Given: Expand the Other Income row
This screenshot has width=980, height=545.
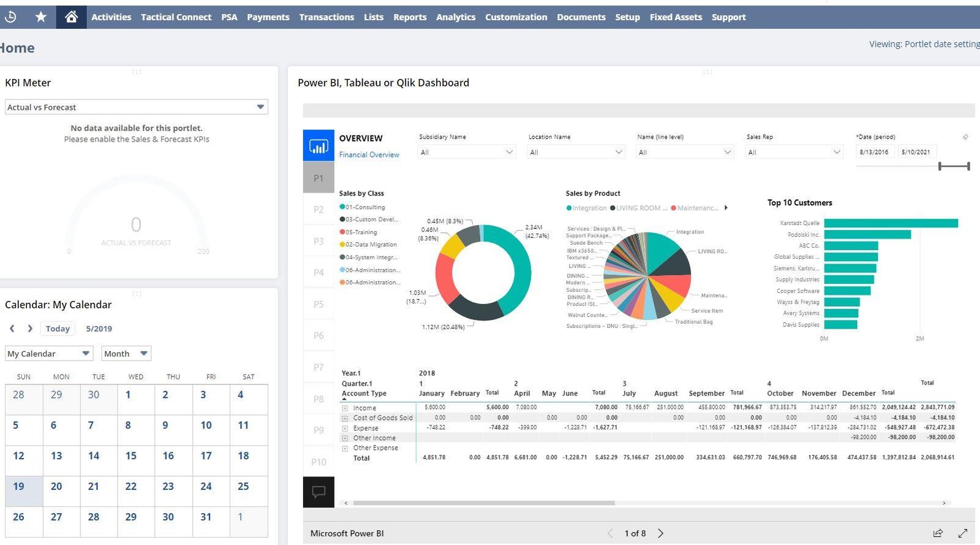Looking at the screenshot, I should 345,438.
